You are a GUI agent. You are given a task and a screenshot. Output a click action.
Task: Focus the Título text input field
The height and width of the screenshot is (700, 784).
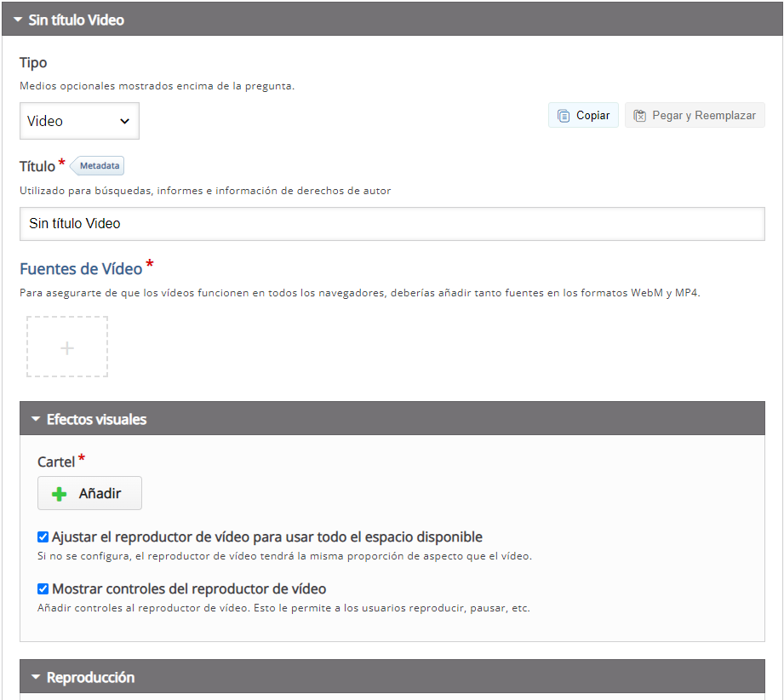[x=392, y=224]
